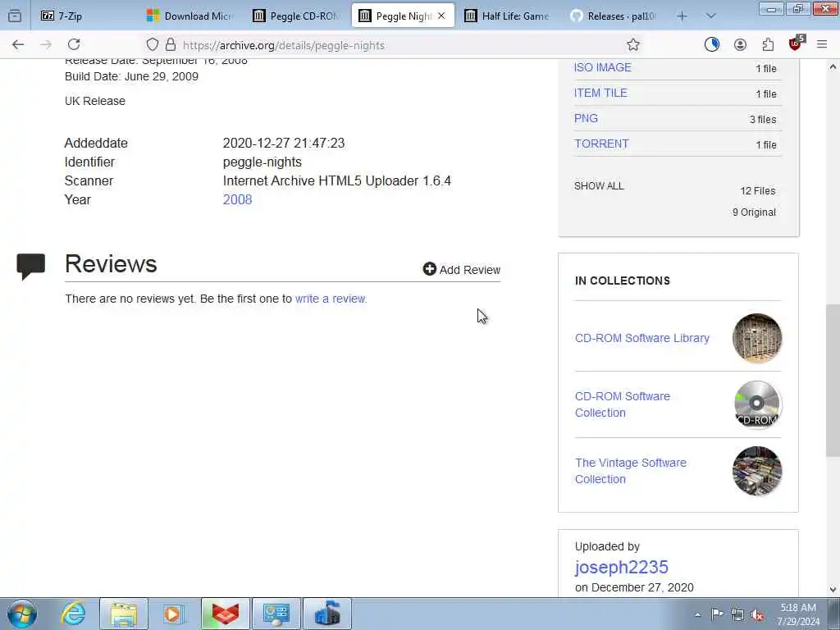Click the write a review link
Screen dimensions: 840x630
tap(330, 299)
